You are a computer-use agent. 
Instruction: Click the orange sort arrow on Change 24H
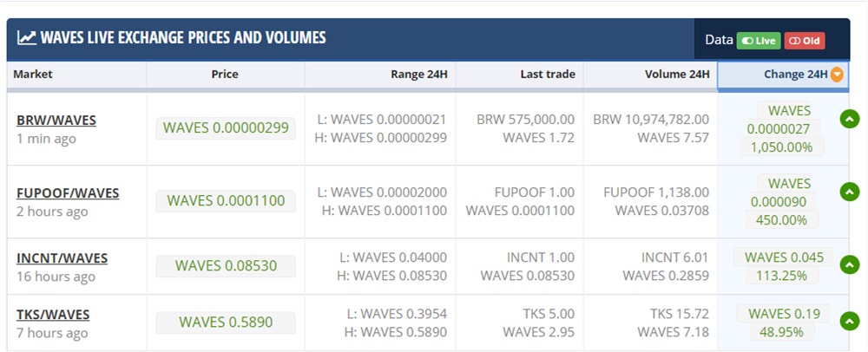point(837,75)
